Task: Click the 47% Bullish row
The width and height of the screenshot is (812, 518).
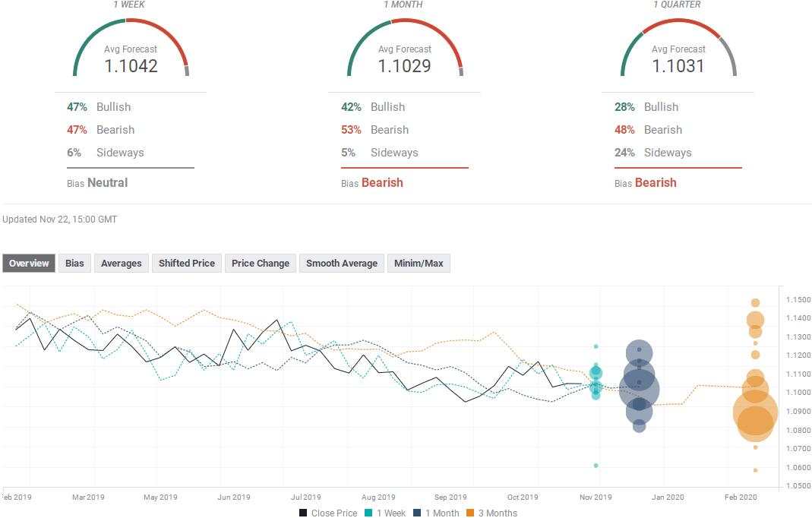Action: coord(99,106)
